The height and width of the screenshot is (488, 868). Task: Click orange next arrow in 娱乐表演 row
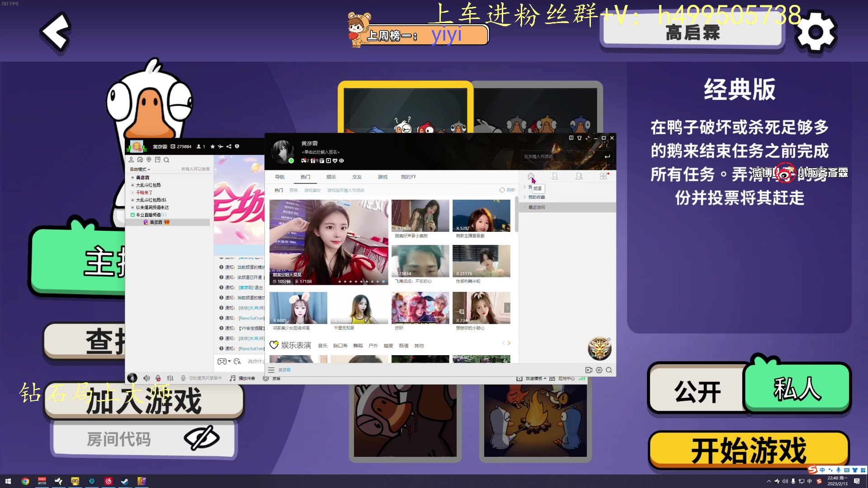509,343
